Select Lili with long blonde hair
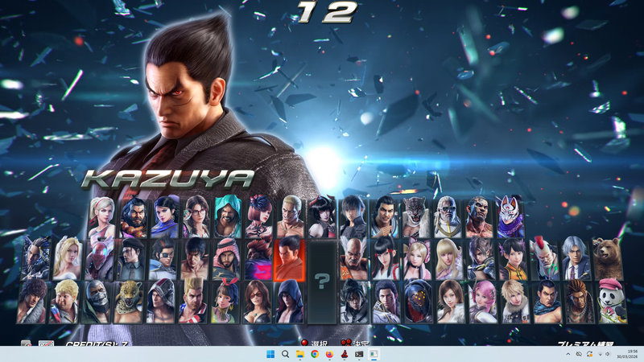The image size is (644, 362). (x=449, y=259)
